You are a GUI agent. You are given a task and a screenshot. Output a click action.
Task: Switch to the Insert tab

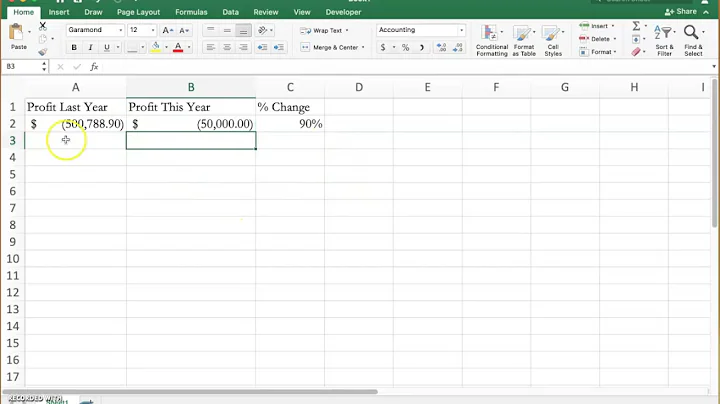(59, 12)
